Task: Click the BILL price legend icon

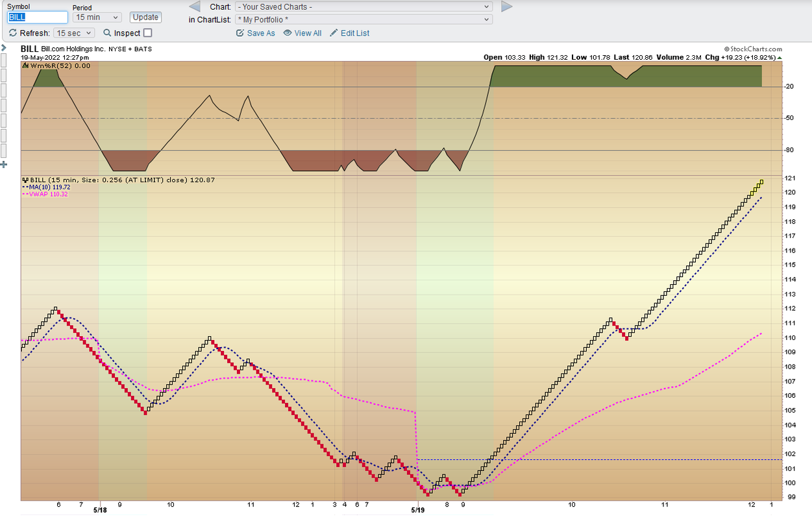Action: pos(25,180)
